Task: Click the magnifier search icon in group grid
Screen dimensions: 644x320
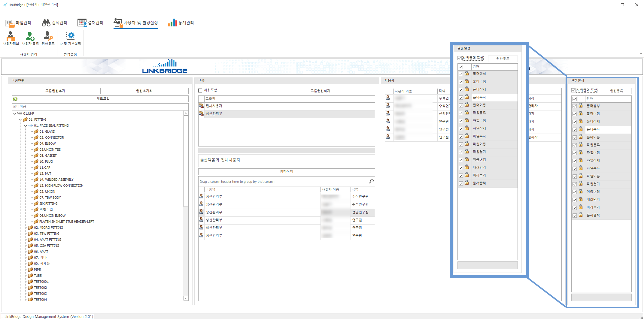Action: [x=371, y=181]
